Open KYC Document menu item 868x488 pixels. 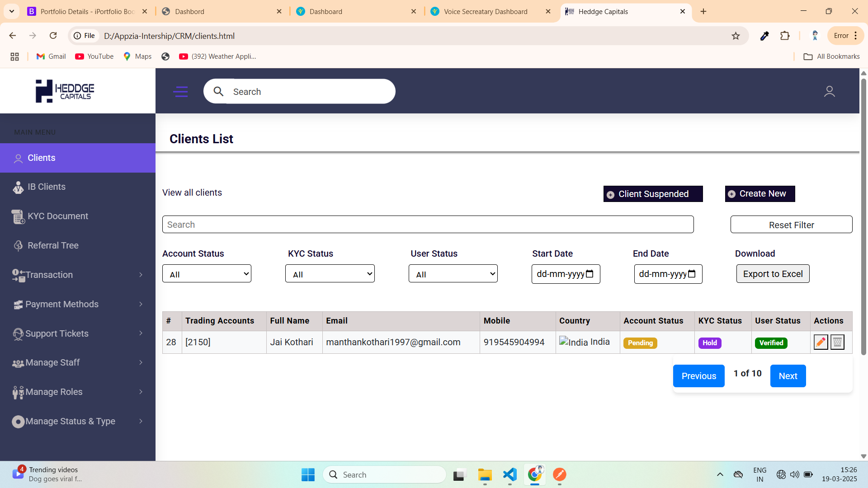[78, 216]
